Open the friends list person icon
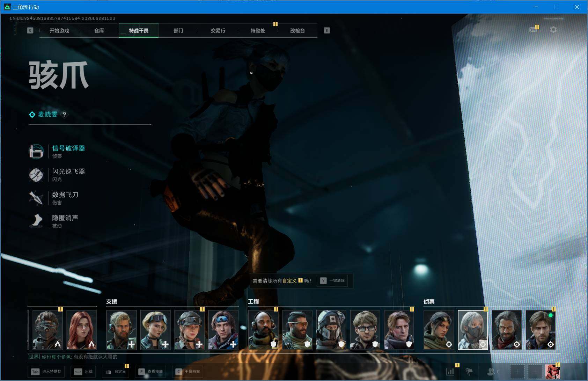 point(491,372)
